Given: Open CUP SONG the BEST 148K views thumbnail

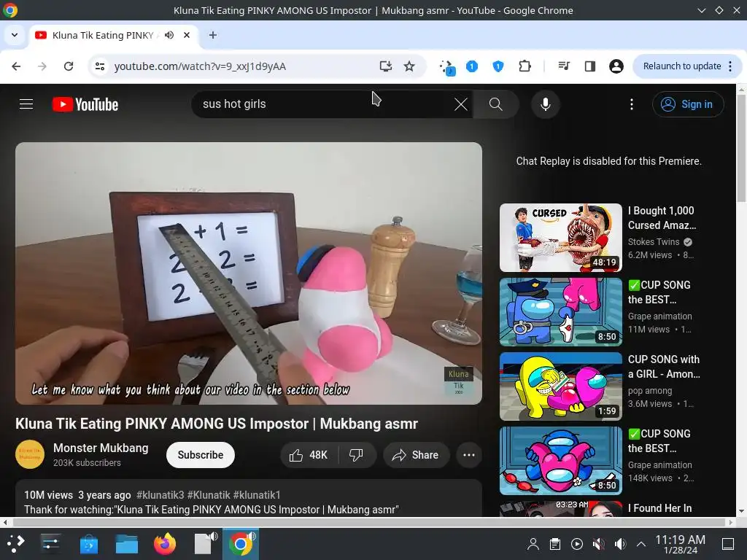Looking at the screenshot, I should pos(561,461).
